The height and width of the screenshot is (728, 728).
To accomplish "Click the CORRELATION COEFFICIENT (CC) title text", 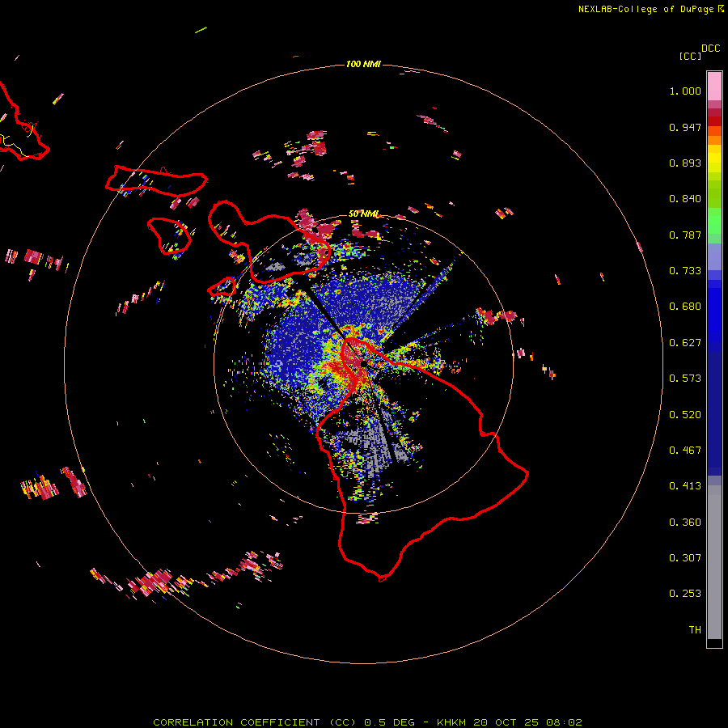I will coord(255,722).
